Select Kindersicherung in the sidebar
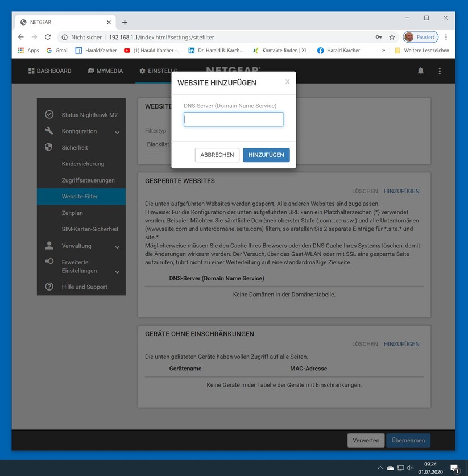Image resolution: width=468 pixels, height=476 pixels. coord(83,164)
